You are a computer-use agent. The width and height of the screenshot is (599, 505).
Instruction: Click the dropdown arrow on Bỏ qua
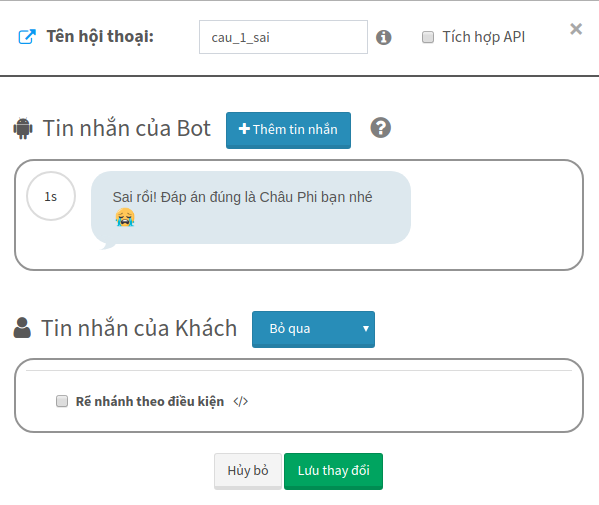[x=366, y=329]
